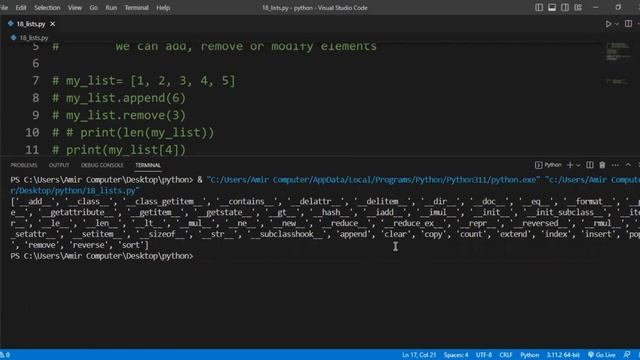The height and width of the screenshot is (360, 640).
Task: Kill terminal with trash icon
Action: pyautogui.click(x=602, y=165)
